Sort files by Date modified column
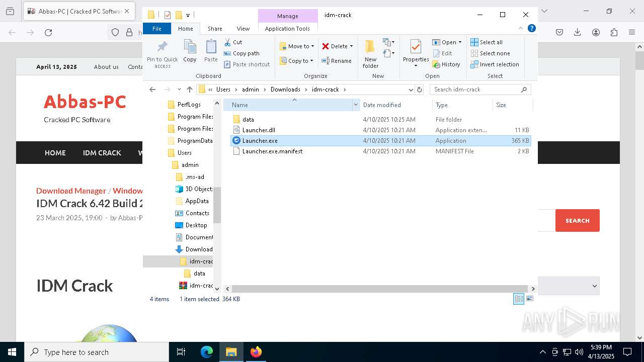This screenshot has width=644, height=362. pyautogui.click(x=395, y=105)
